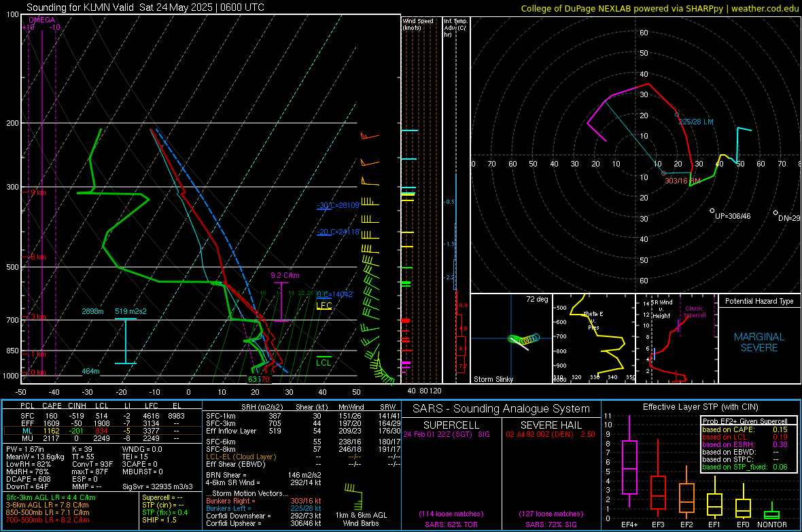Click the Classic Supercell label

click(x=694, y=312)
